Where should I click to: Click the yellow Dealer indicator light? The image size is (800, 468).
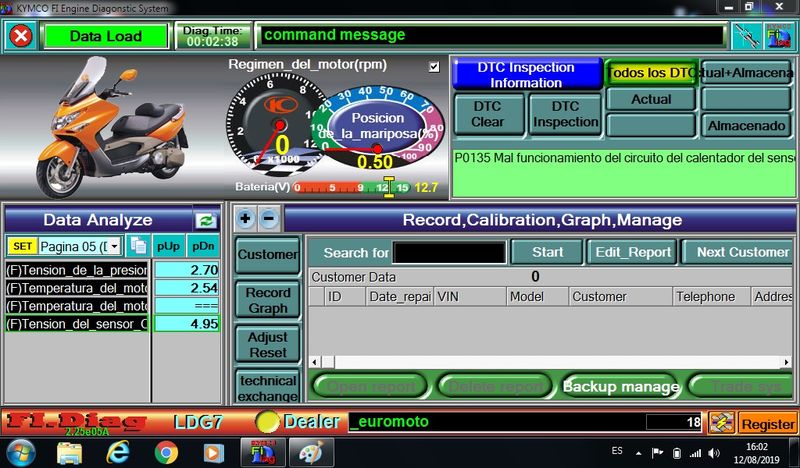[x=267, y=422]
